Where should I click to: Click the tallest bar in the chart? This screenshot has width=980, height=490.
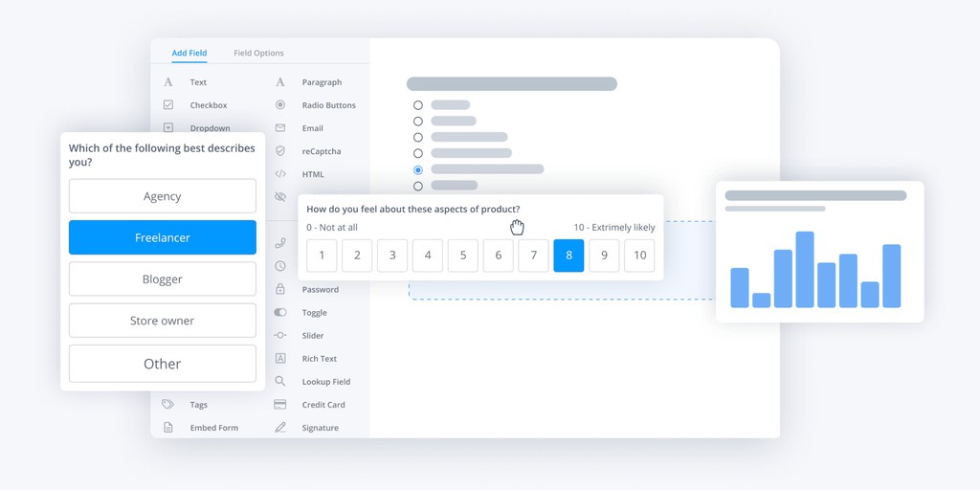[805, 269]
